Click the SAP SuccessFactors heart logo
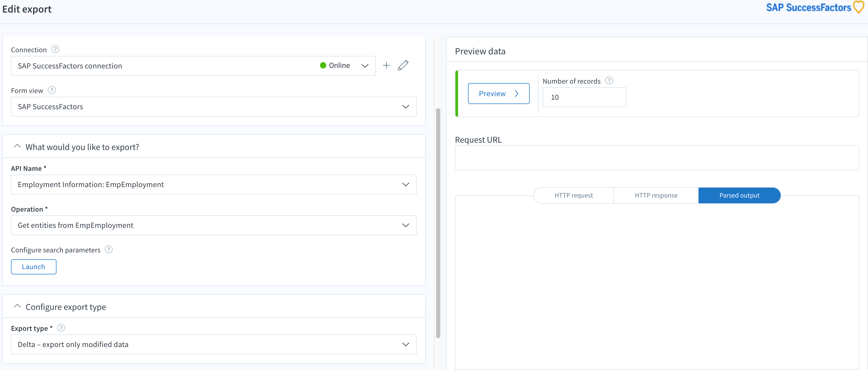 coord(858,7)
